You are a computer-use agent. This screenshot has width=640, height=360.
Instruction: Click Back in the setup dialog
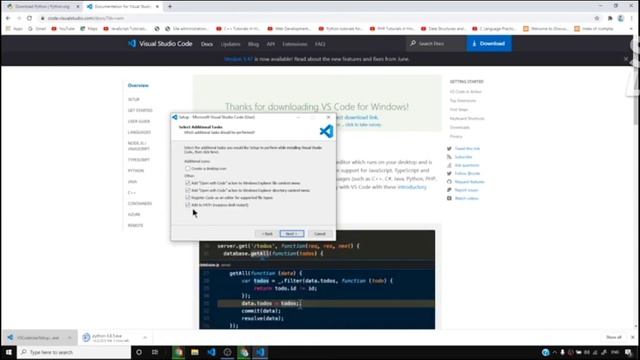point(267,234)
